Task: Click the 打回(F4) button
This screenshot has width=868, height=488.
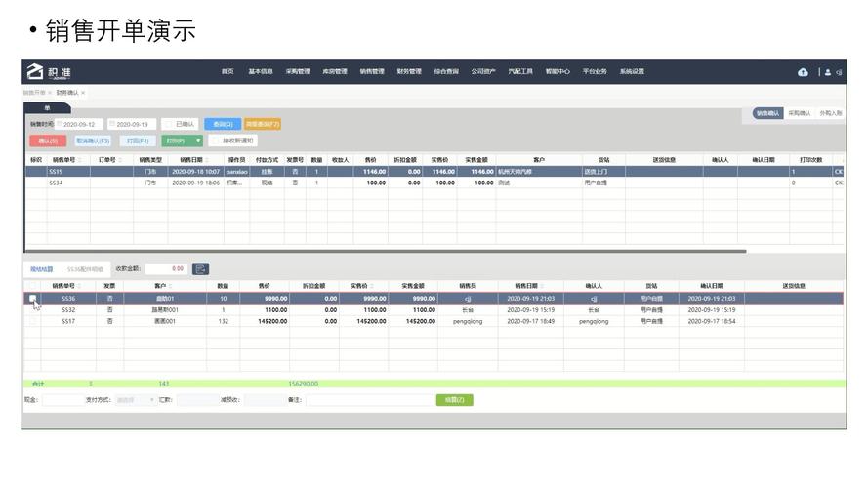Action: (x=138, y=141)
